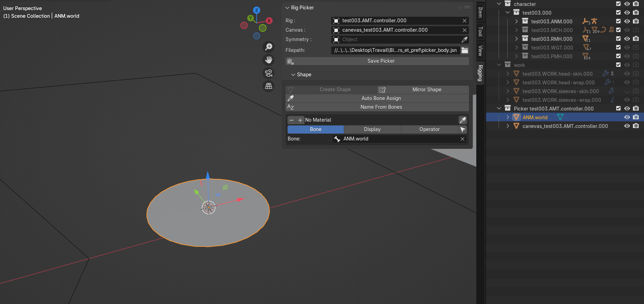Collapse the Shape subpanel
644x304 pixels.
(x=293, y=75)
